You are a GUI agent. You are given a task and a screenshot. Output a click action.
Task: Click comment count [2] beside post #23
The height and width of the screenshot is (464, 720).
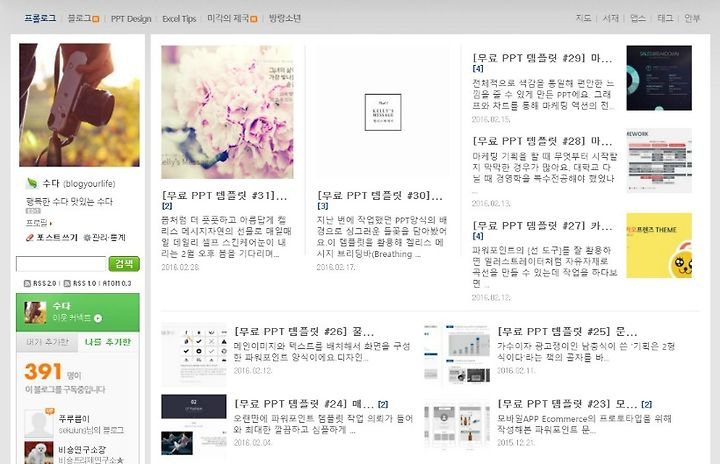coord(647,405)
